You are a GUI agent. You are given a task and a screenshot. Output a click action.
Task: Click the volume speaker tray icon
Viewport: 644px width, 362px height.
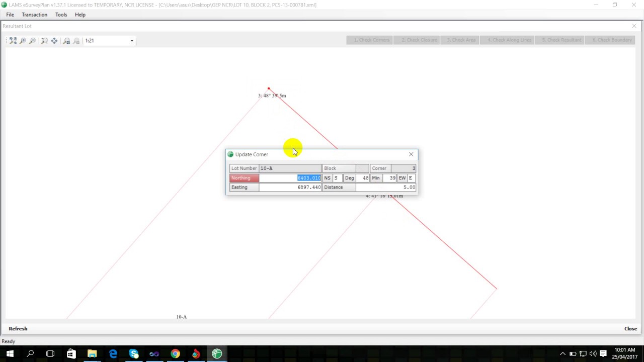tap(593, 354)
